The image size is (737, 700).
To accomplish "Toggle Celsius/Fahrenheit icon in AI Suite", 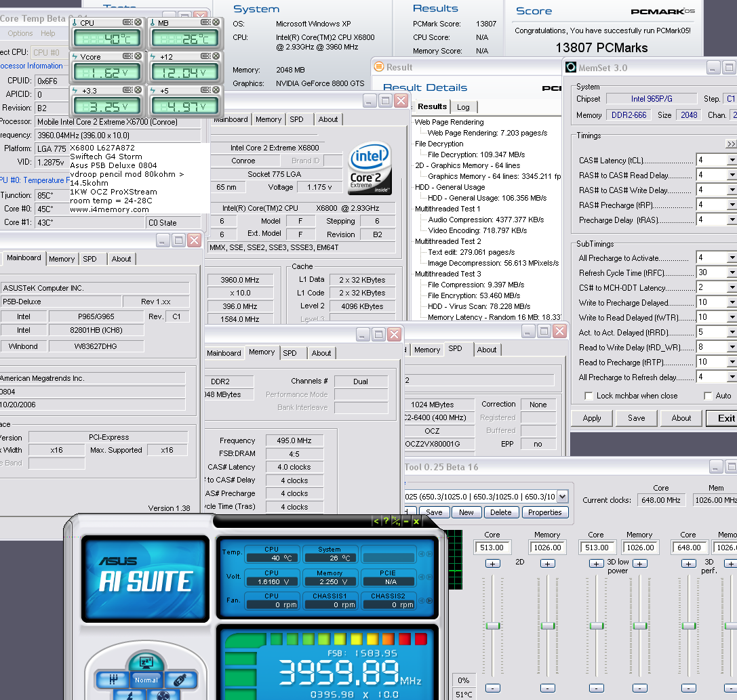I will coord(396,521).
